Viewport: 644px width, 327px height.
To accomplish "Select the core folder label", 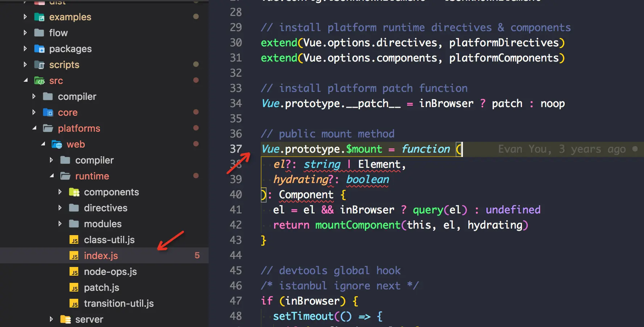I will point(68,112).
